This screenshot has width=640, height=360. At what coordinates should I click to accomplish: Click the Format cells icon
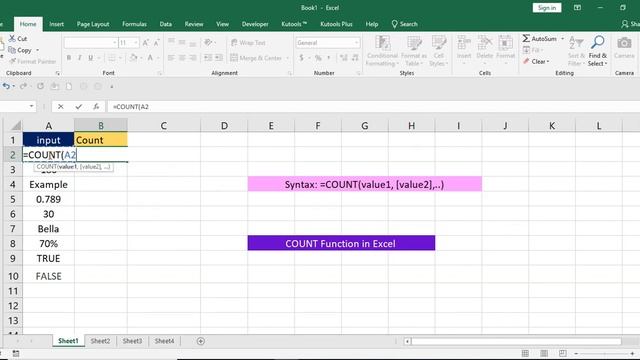tap(505, 43)
